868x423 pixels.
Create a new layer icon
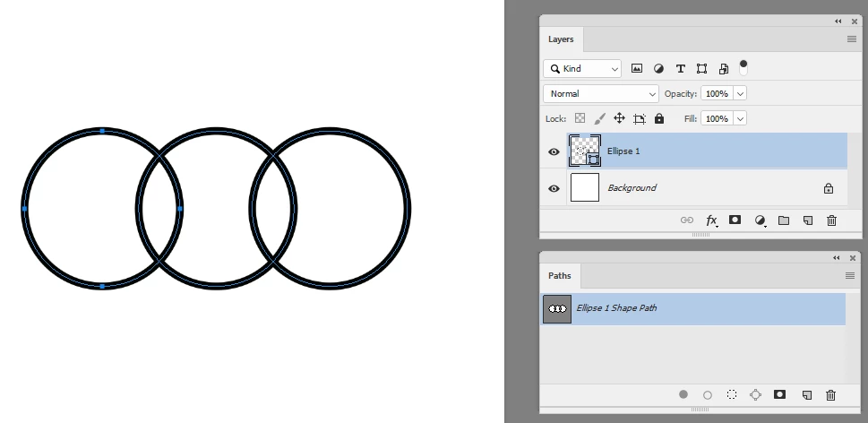point(808,220)
